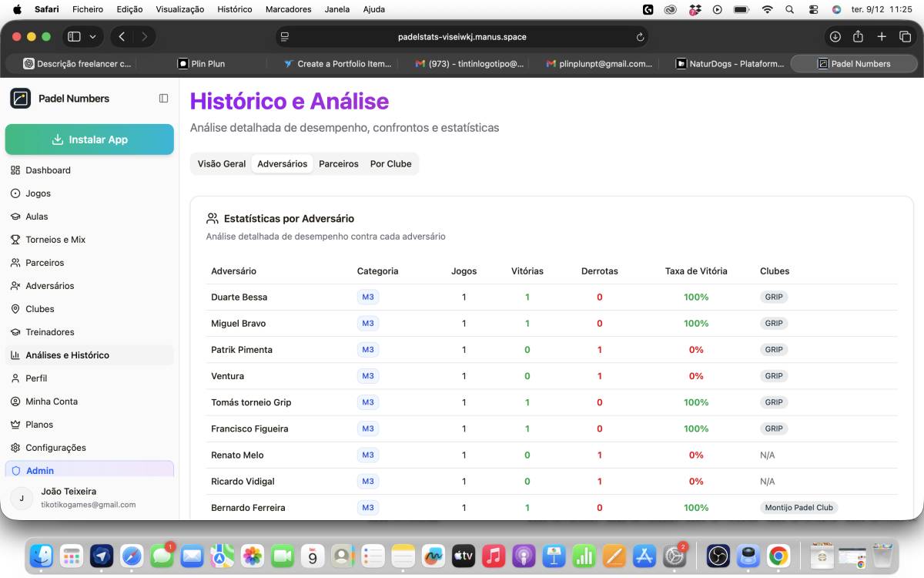Open the Histórico menu in menu bar
This screenshot has height=578, width=924.
pos(235,9)
